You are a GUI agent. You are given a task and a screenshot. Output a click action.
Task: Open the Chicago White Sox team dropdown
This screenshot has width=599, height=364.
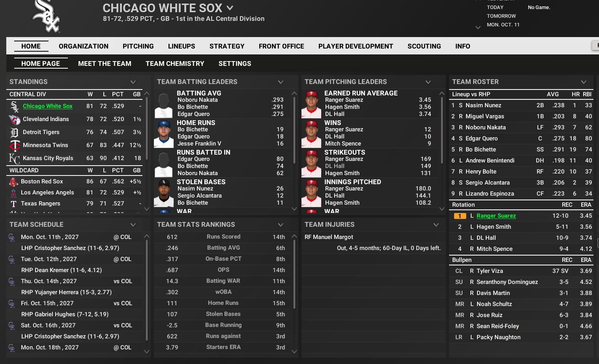pos(230,8)
